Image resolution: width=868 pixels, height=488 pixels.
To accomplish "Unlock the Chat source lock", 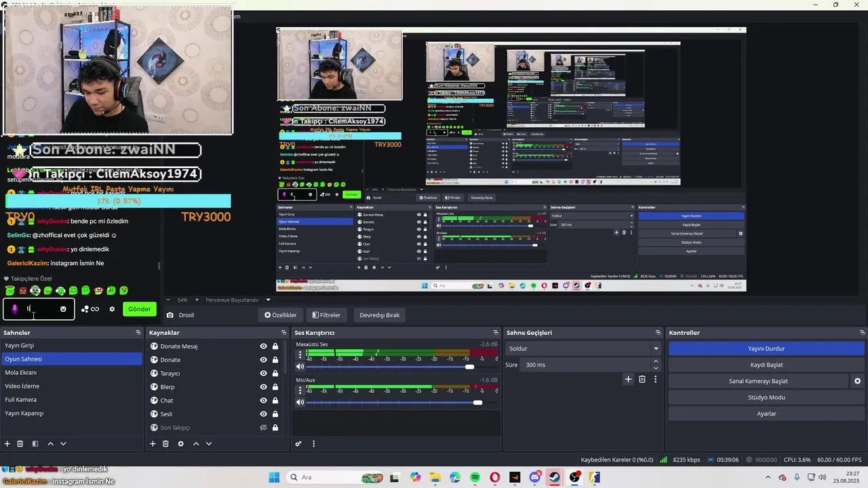I will coord(275,401).
